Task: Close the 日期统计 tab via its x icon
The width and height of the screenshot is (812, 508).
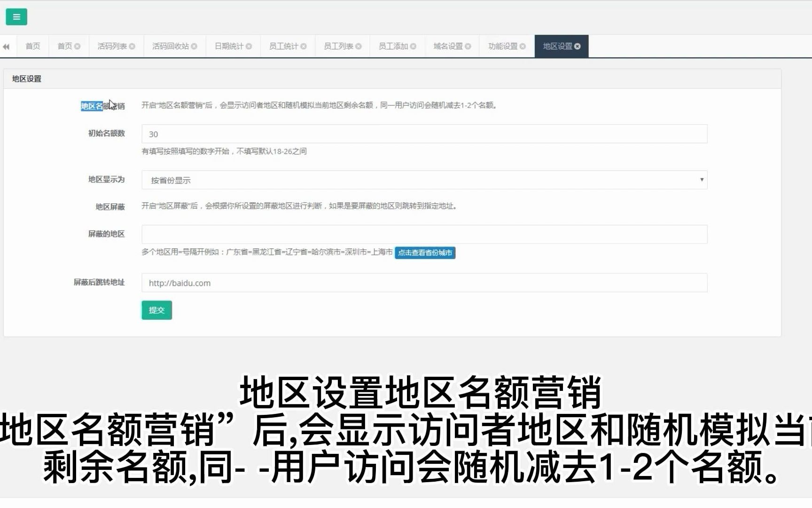Action: click(249, 46)
